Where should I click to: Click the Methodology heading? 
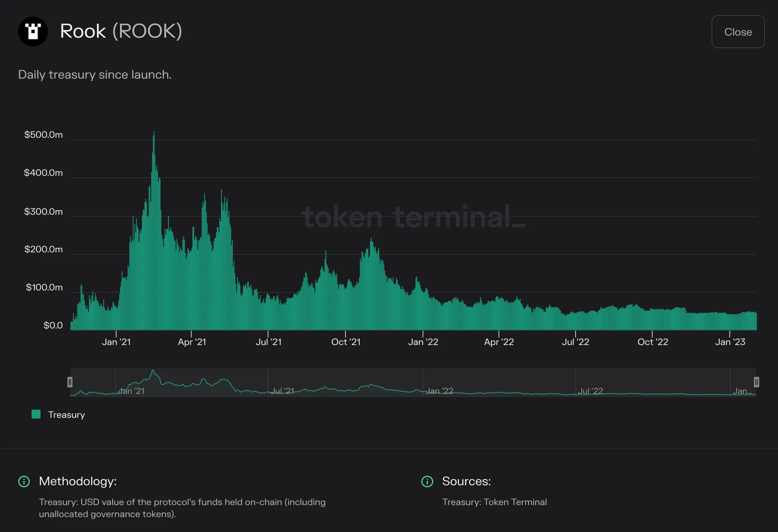(78, 482)
